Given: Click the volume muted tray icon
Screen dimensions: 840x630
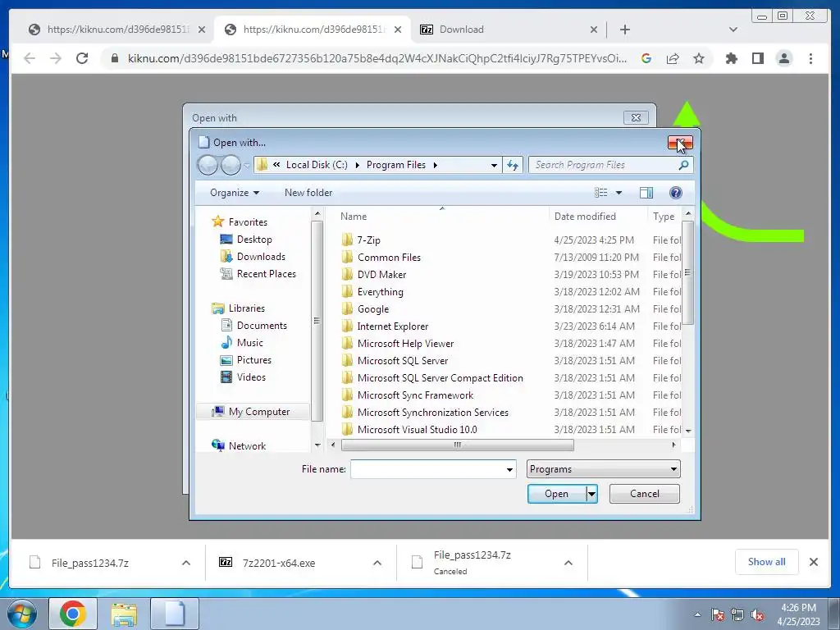Looking at the screenshot, I should (x=757, y=614).
